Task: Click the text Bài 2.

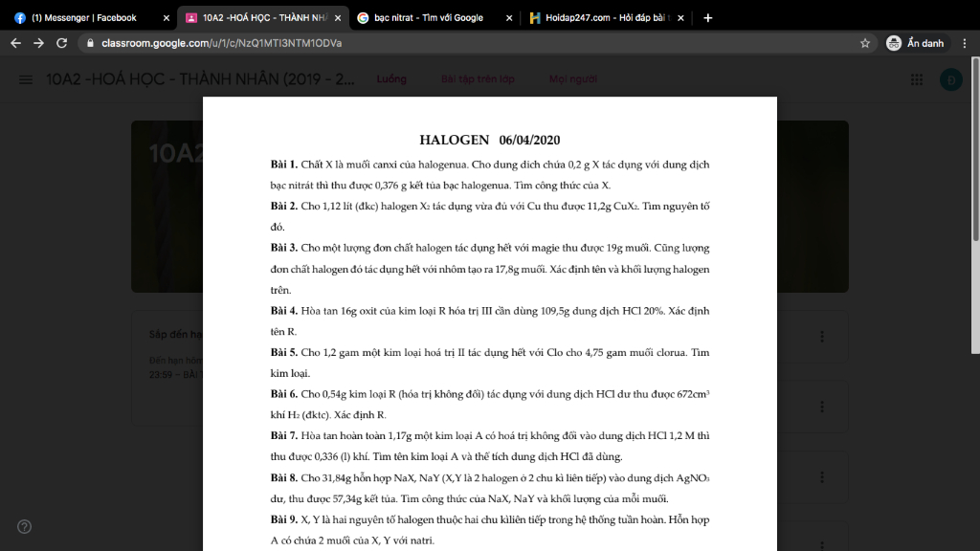Action: (x=283, y=207)
